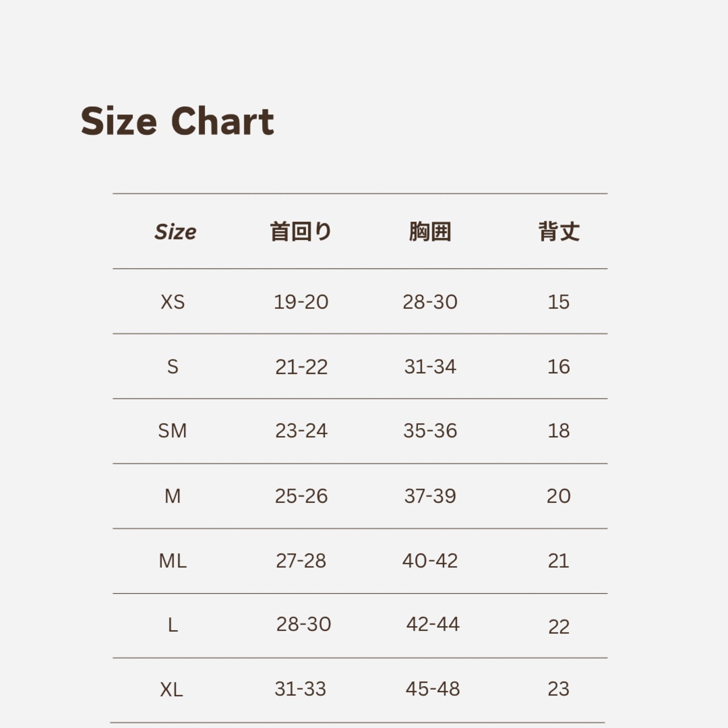Click the Size Chart heading

coord(177,121)
